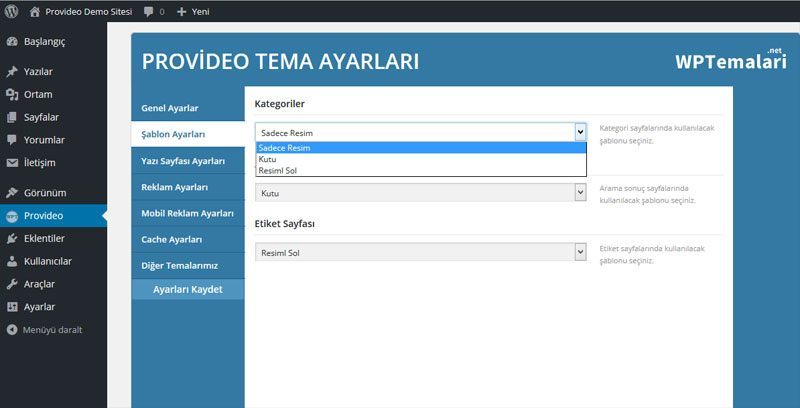Image resolution: width=800 pixels, height=408 pixels.
Task: Select Provideo in the sidebar
Action: point(54,216)
